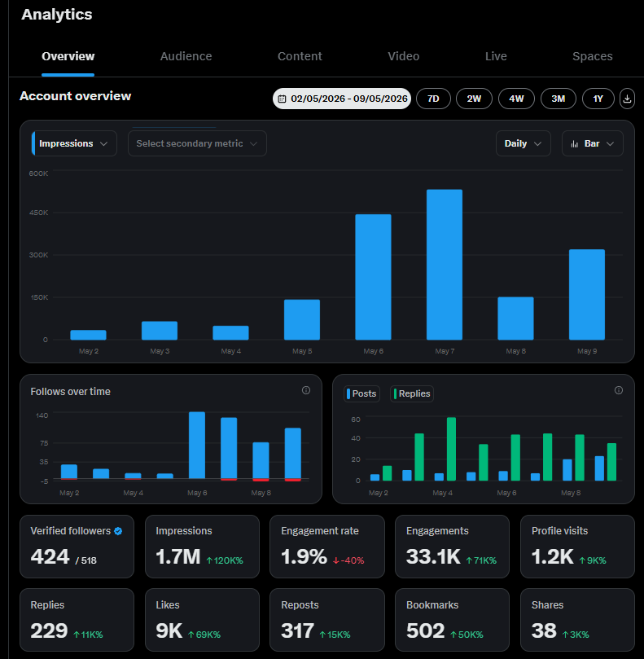Click the Verified followers 424 card
The image size is (644, 659).
pos(77,547)
